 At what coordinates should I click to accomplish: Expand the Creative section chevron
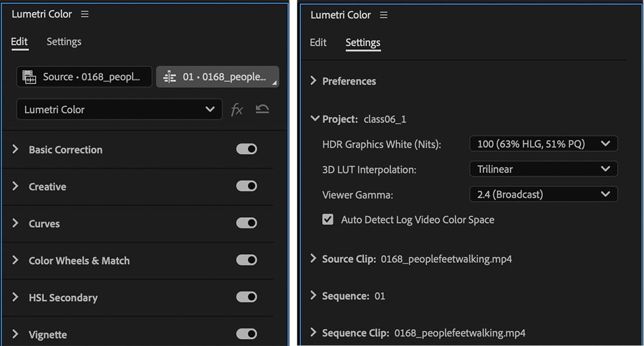[x=15, y=186]
